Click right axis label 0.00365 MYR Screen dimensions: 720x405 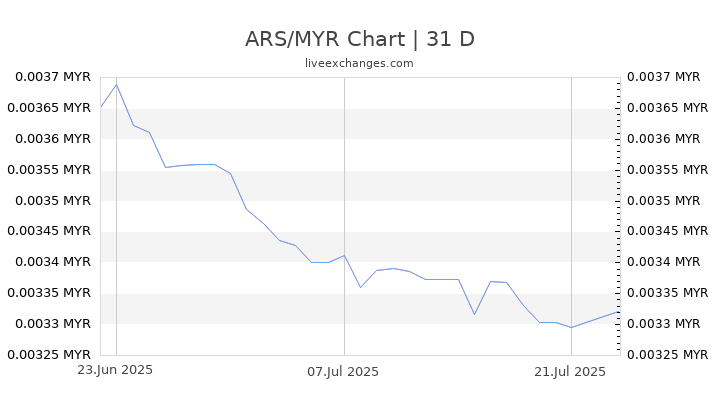668,108
